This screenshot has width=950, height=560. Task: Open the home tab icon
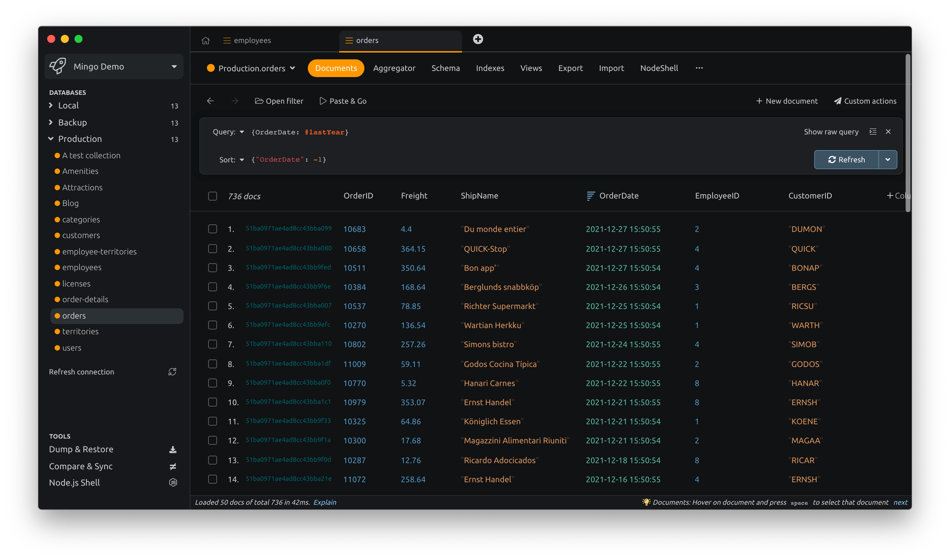tap(205, 40)
